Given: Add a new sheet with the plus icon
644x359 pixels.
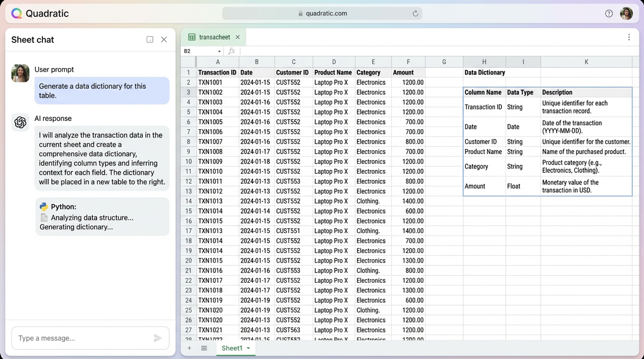Looking at the screenshot, I should coord(189,348).
